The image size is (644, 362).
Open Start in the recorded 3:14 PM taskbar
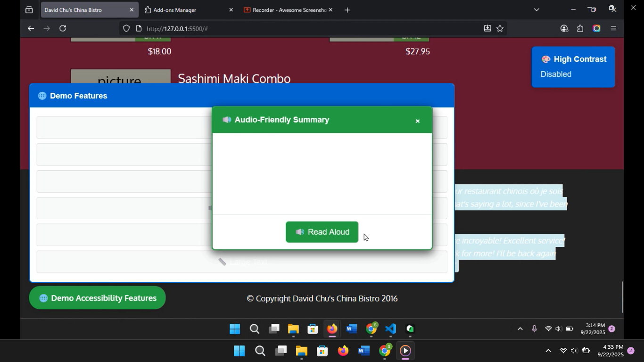pos(235,329)
